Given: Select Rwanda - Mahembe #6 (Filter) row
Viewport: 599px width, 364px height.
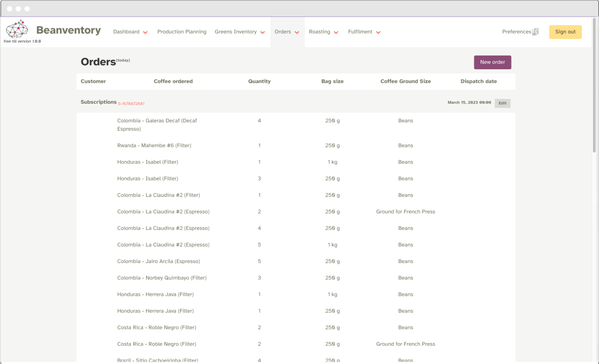Looking at the screenshot, I should 296,146.
